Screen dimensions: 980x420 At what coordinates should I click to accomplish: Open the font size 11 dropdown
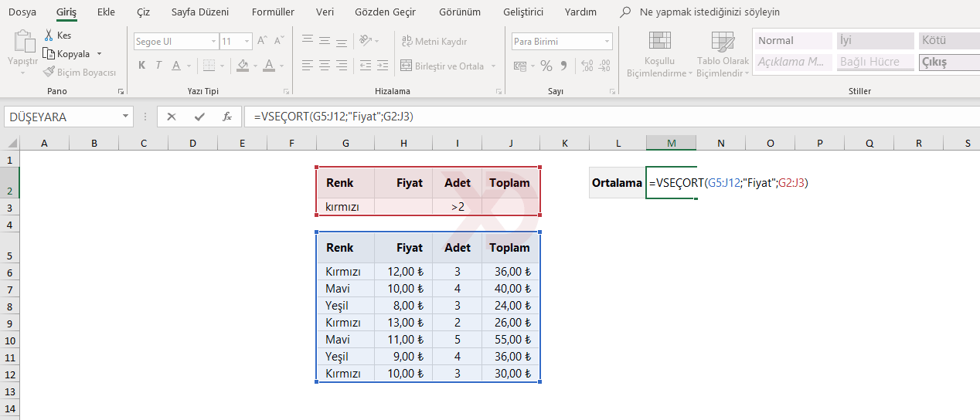click(x=247, y=42)
